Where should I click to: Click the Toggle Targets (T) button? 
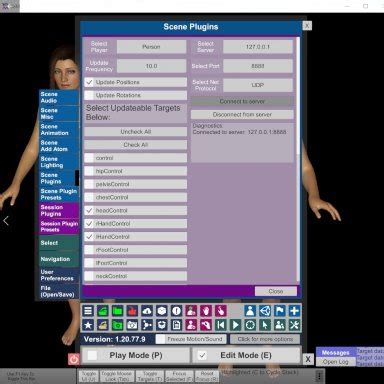[x=150, y=376]
